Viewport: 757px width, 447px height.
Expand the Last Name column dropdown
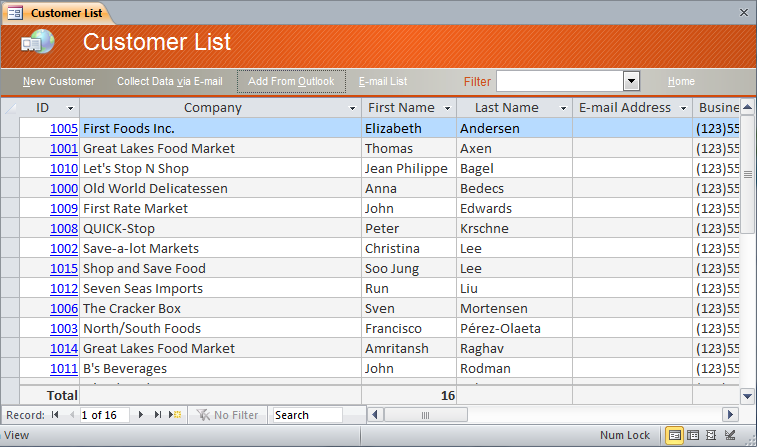tap(563, 108)
